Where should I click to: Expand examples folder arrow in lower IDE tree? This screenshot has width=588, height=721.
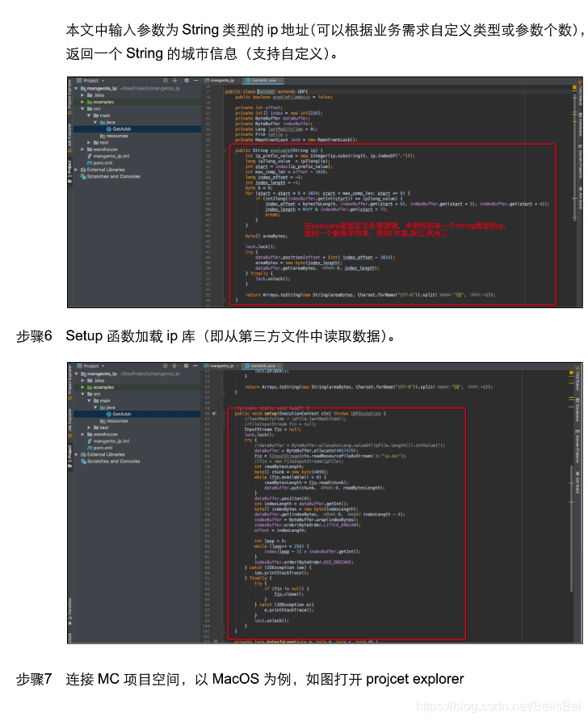(82, 388)
